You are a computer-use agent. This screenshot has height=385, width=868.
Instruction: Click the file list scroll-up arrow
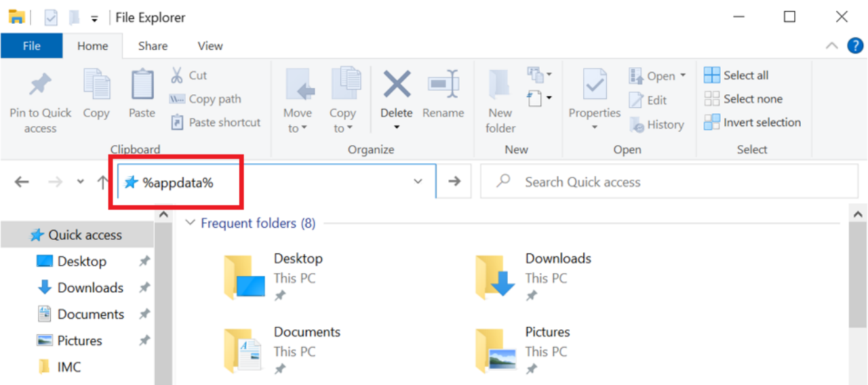[x=857, y=215]
